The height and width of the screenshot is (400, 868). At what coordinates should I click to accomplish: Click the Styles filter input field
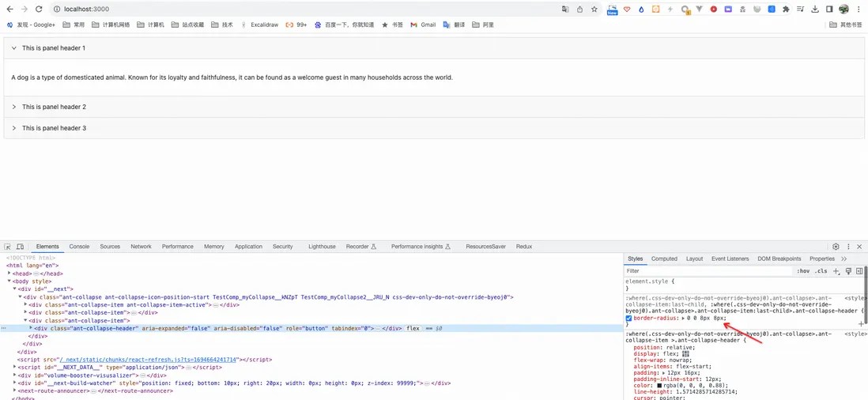pyautogui.click(x=708, y=271)
